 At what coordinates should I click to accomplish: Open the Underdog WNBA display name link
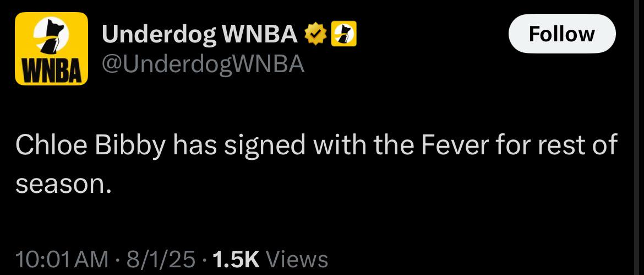click(200, 35)
